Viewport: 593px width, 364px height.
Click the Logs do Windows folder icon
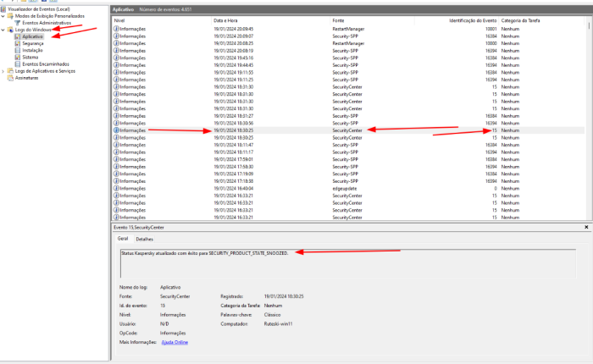point(10,30)
